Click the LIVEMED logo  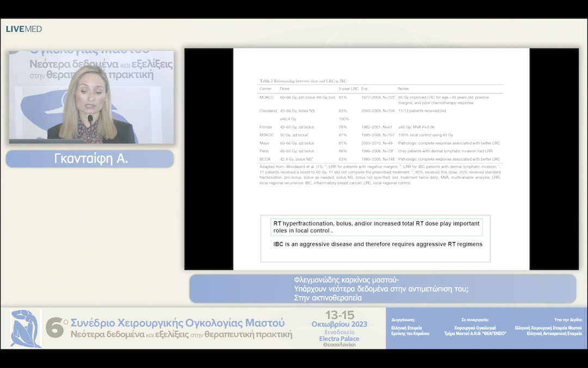click(x=24, y=29)
